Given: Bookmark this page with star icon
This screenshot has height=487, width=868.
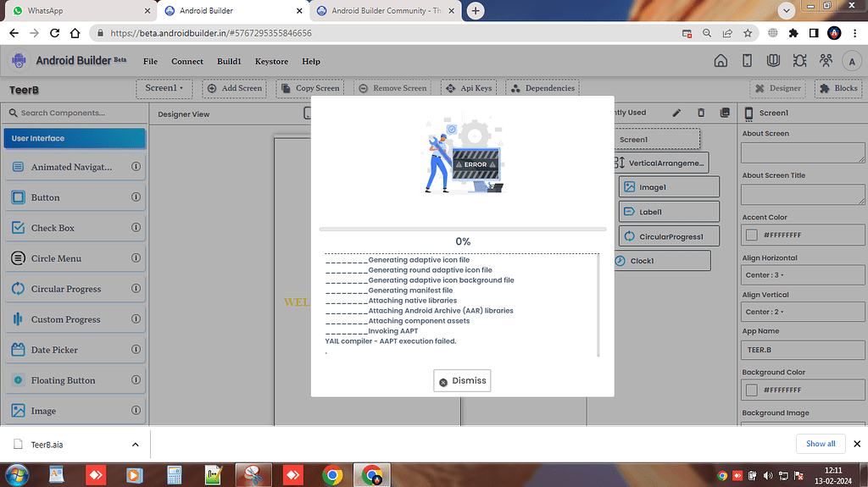Looking at the screenshot, I should point(748,33).
